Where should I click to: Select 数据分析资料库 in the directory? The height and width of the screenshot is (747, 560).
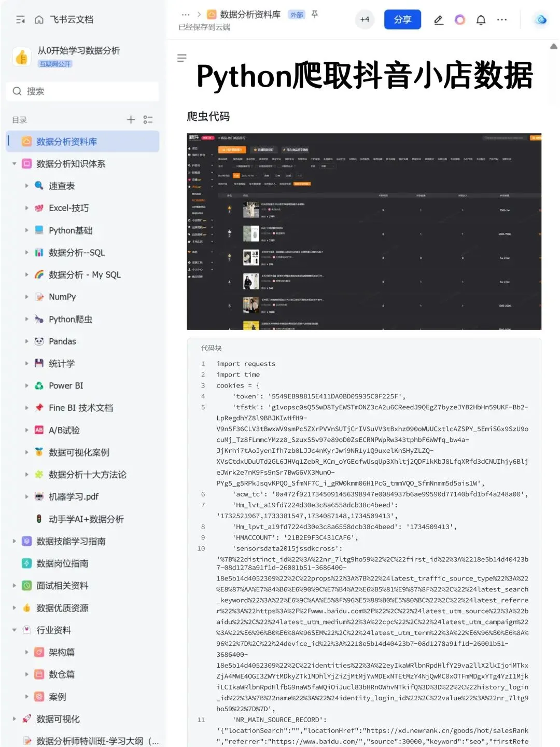(x=83, y=142)
